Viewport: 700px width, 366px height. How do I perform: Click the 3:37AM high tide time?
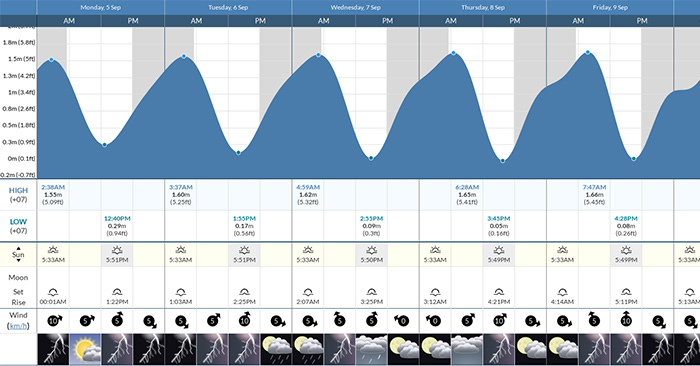(x=180, y=187)
